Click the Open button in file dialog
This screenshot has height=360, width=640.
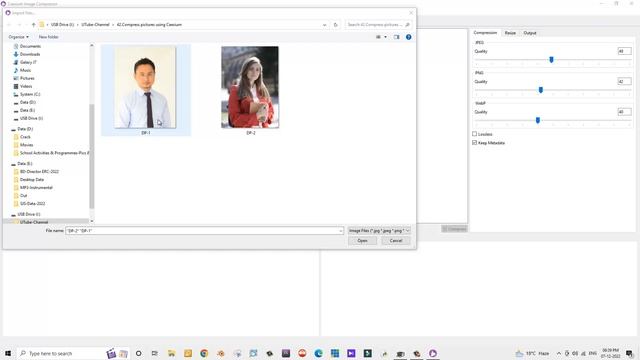[362, 241]
